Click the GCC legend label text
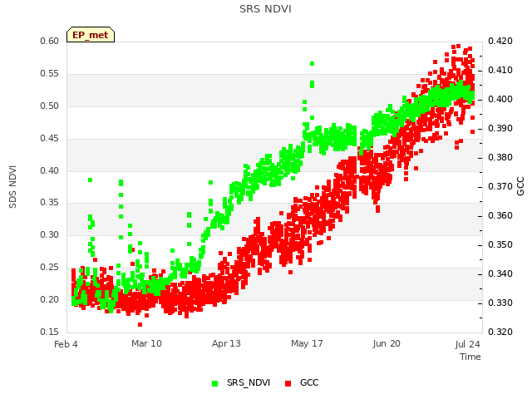Image resolution: width=532 pixels, height=399 pixels. click(309, 382)
